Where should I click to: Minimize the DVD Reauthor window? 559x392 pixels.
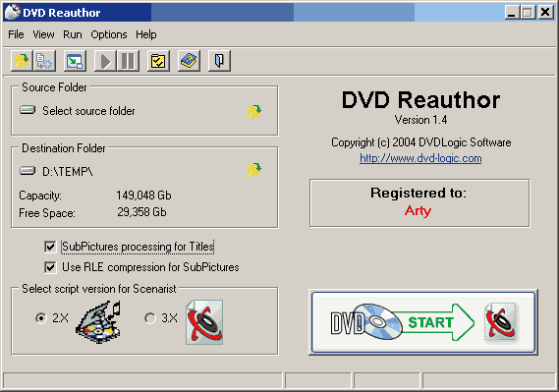point(512,13)
